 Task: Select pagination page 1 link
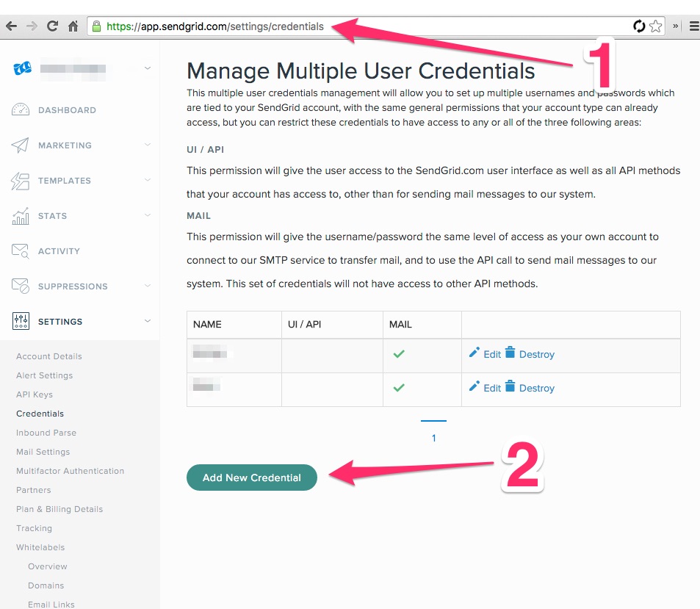pyautogui.click(x=433, y=438)
